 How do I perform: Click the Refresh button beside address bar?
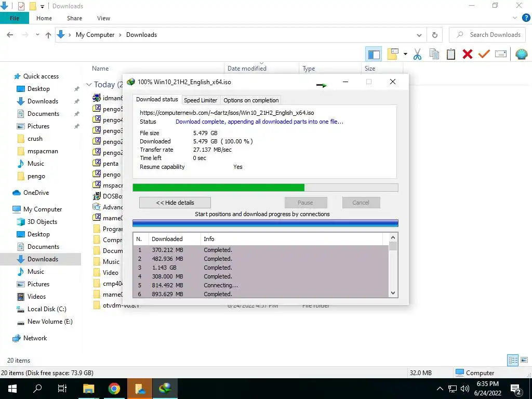(435, 35)
